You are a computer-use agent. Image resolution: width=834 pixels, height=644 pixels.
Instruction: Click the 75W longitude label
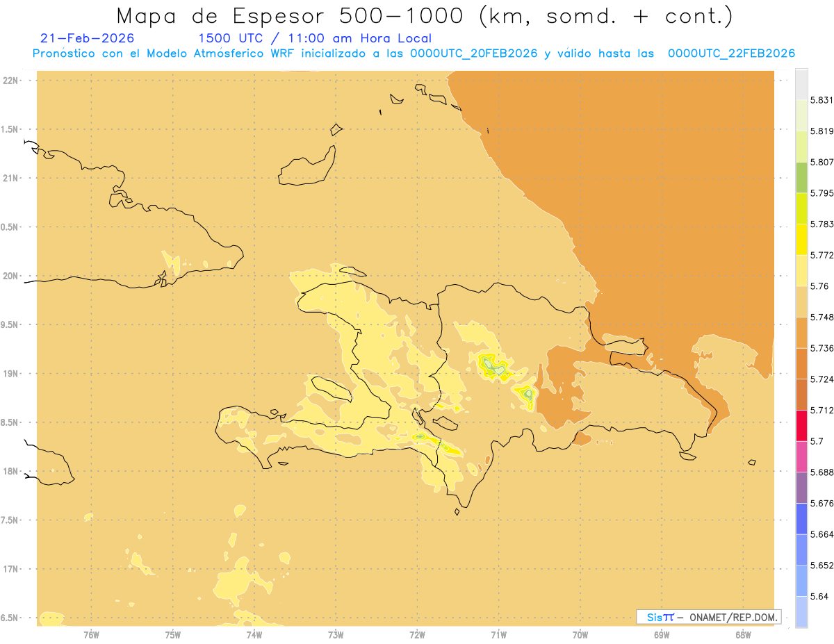[173, 634]
